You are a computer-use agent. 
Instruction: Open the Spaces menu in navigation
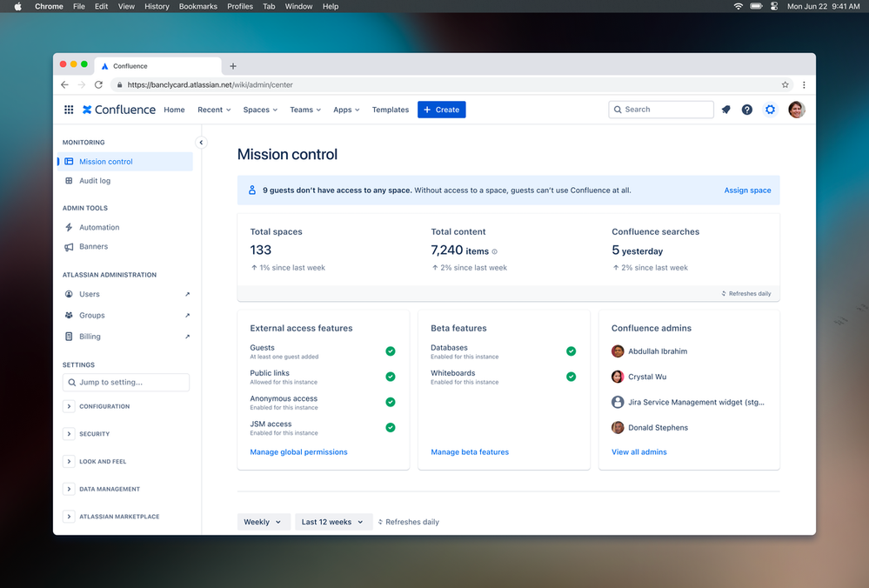[x=260, y=110]
